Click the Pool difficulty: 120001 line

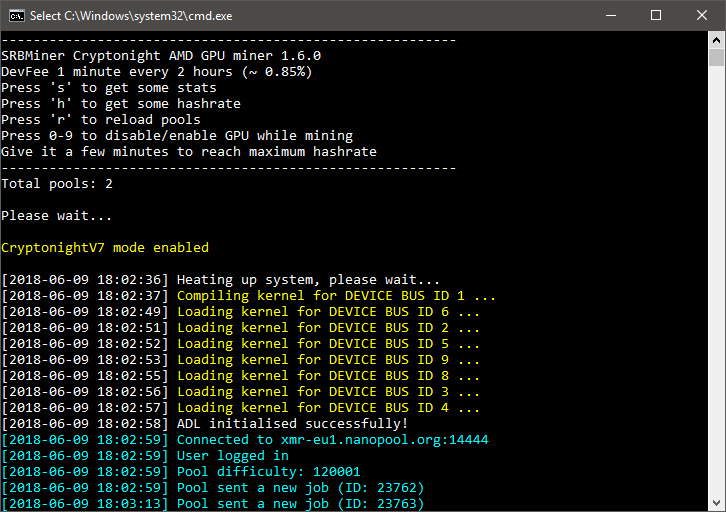pyautogui.click(x=268, y=472)
